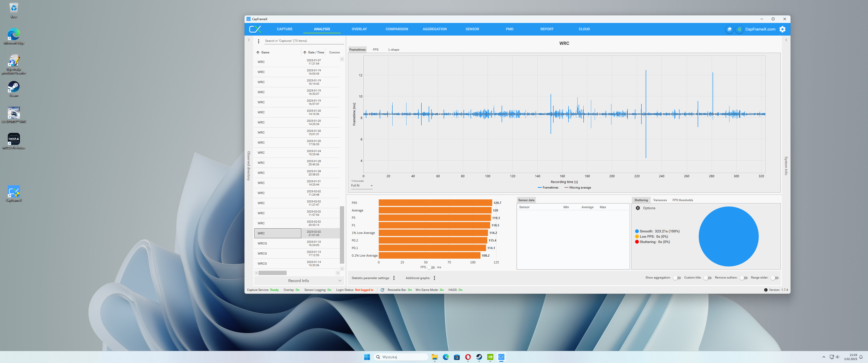Turn on Range slider toggle
868x363 pixels.
coord(775,278)
